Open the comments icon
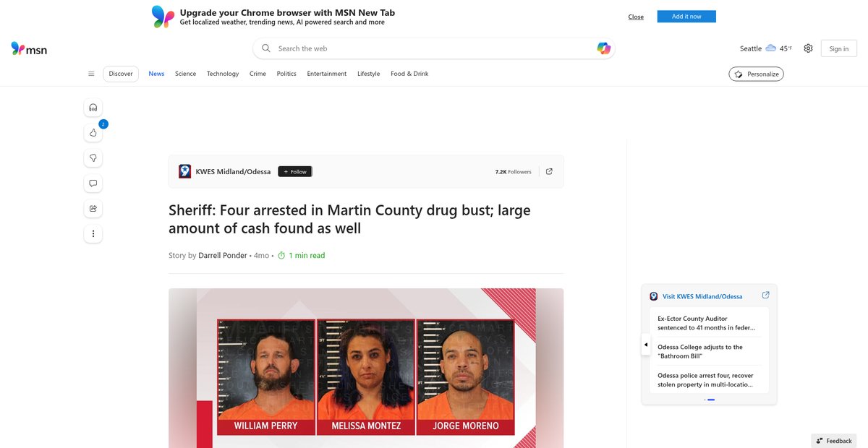This screenshot has height=448, width=868. (93, 184)
